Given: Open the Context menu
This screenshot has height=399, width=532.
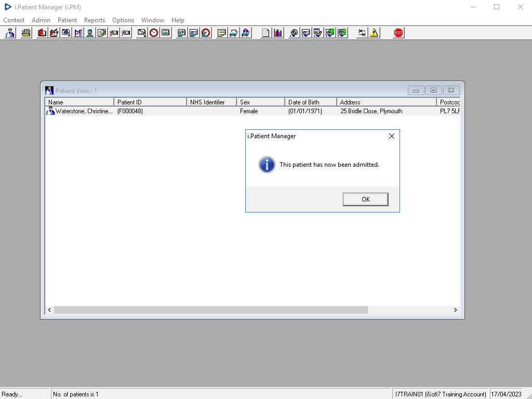Looking at the screenshot, I should pos(14,20).
